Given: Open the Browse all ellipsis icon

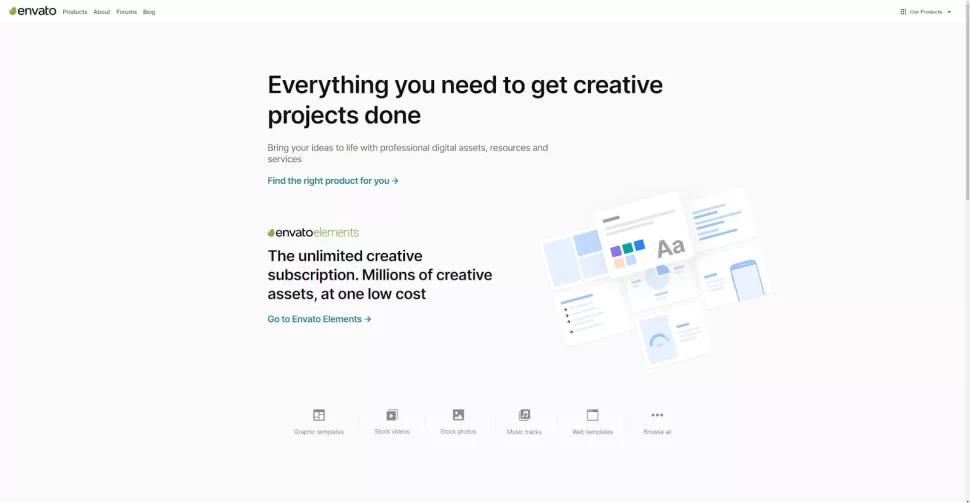Looking at the screenshot, I should click(657, 415).
